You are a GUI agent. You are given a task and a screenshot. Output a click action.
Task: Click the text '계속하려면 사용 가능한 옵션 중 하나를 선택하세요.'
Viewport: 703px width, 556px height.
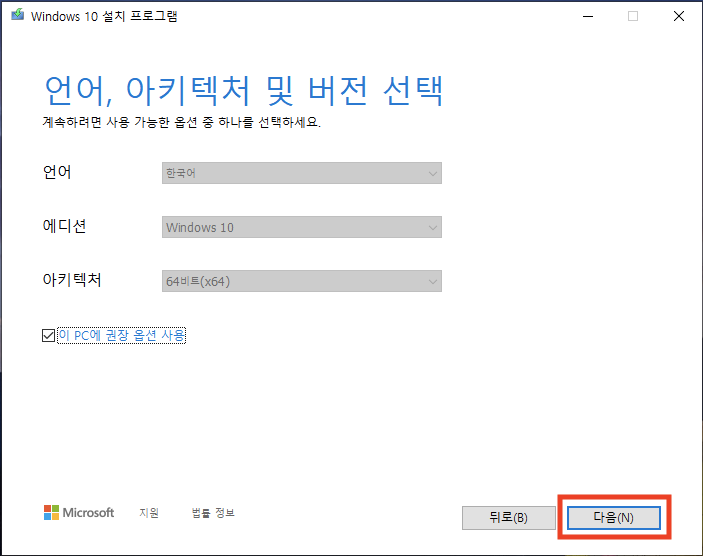pyautogui.click(x=182, y=122)
